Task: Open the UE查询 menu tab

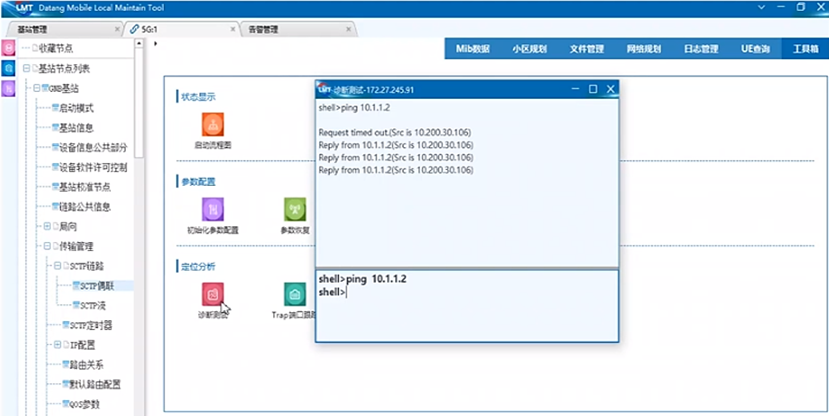Action: [x=754, y=49]
